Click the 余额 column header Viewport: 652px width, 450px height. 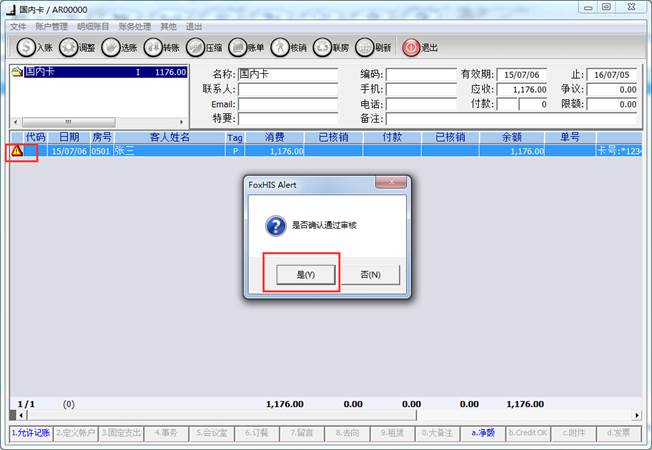point(512,137)
